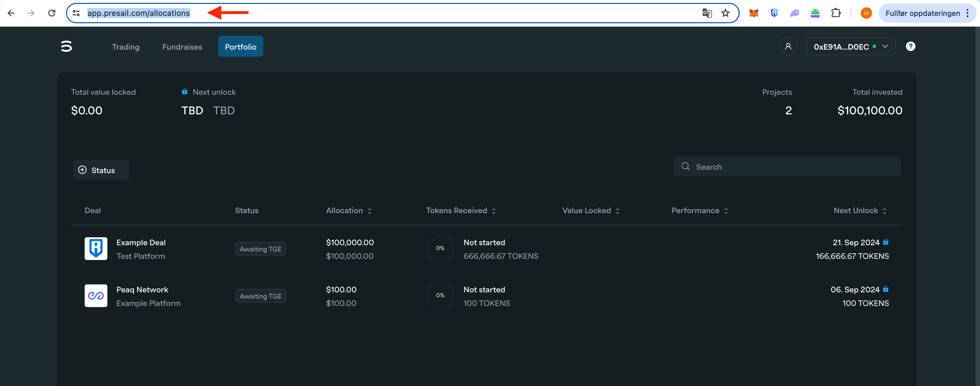Screen dimensions: 980x386
Task: Sort by Tokens Received column
Action: pyautogui.click(x=461, y=211)
